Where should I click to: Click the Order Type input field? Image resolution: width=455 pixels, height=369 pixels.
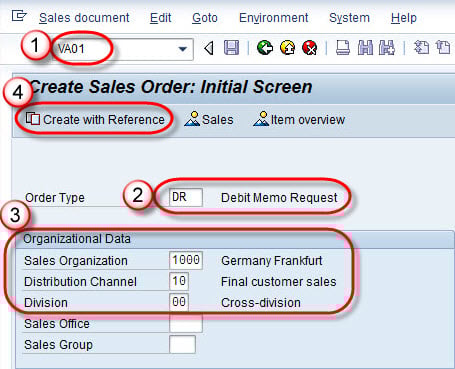click(186, 197)
